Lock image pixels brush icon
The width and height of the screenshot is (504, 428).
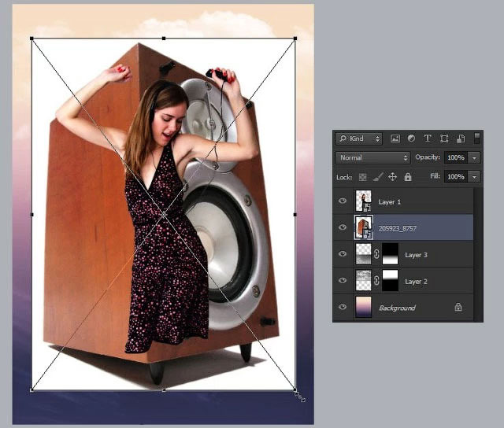tap(378, 177)
